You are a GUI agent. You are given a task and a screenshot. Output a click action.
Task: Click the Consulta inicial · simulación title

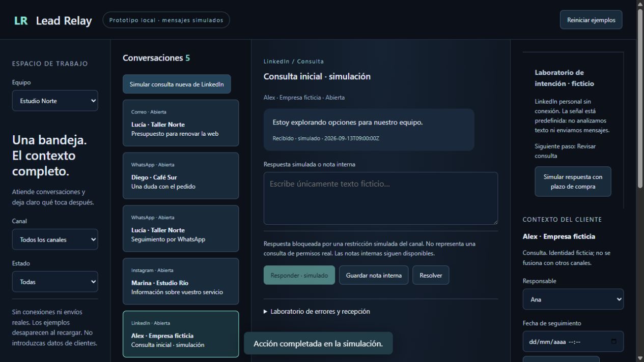coord(317,77)
